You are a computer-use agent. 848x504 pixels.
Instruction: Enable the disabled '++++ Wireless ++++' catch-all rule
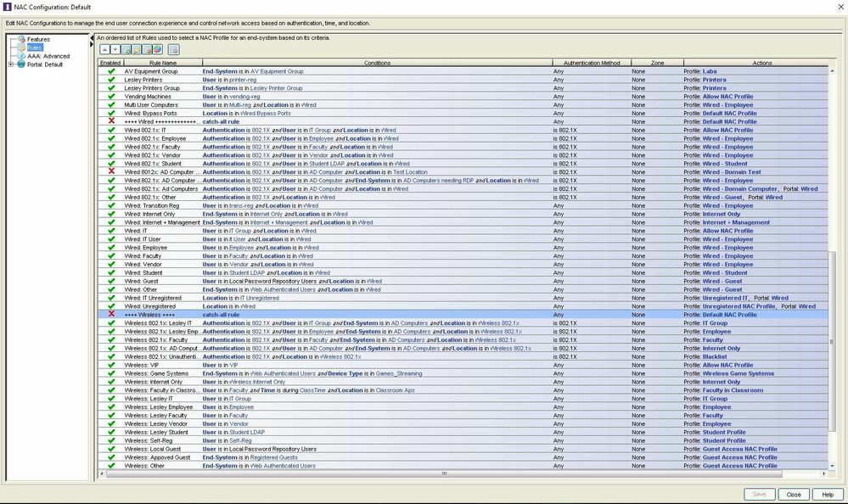click(x=111, y=315)
